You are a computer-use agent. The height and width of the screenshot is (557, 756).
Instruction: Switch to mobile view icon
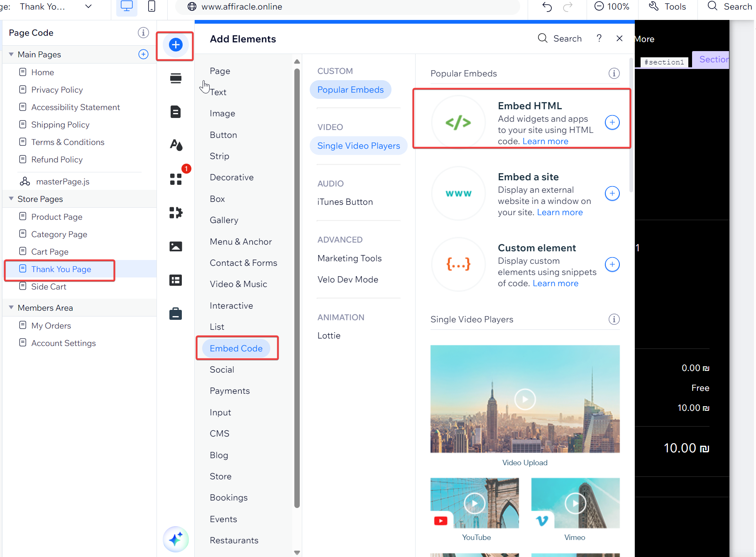coord(152,7)
